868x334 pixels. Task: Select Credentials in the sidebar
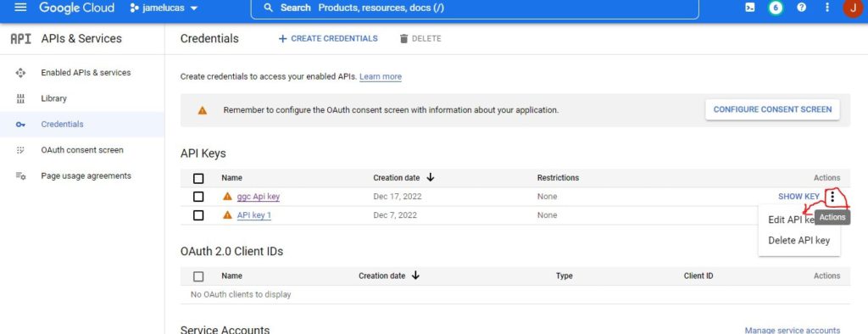click(x=62, y=124)
